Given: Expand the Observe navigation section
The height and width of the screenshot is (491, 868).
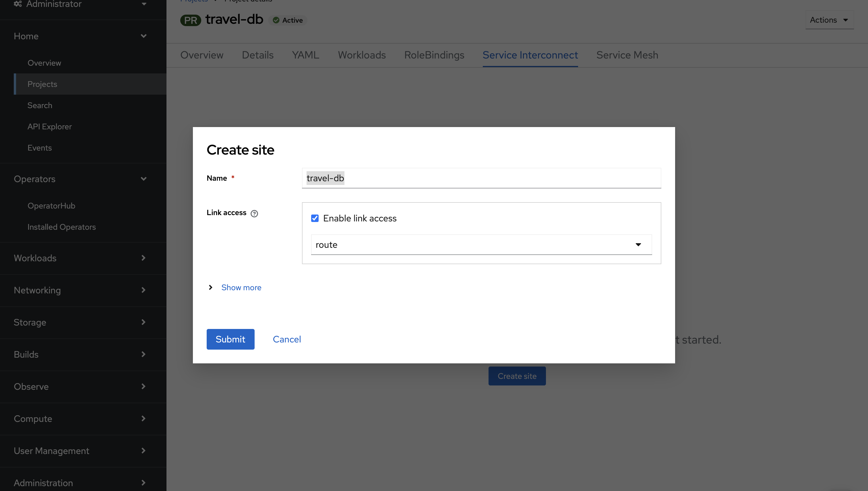Looking at the screenshot, I should pos(83,386).
